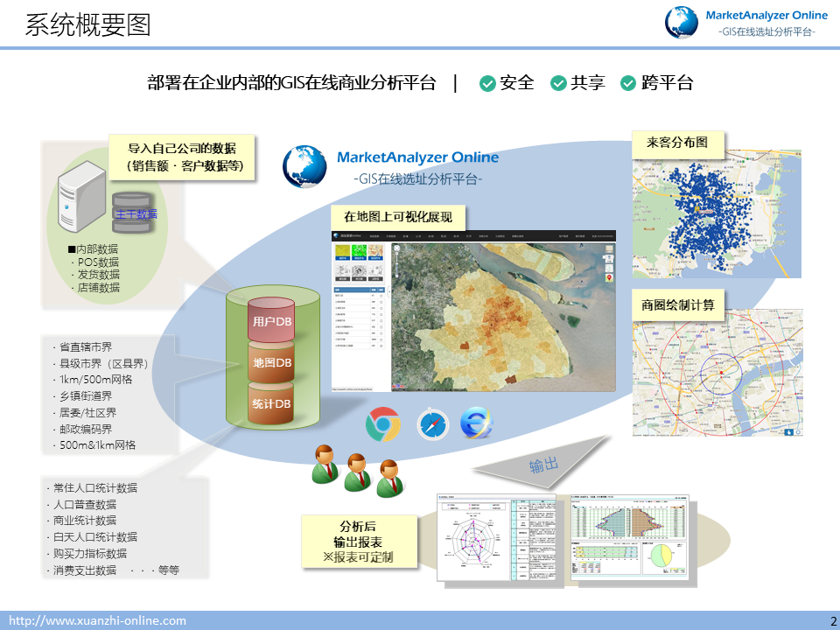Open the radar chart report thumbnail

pos(496,537)
